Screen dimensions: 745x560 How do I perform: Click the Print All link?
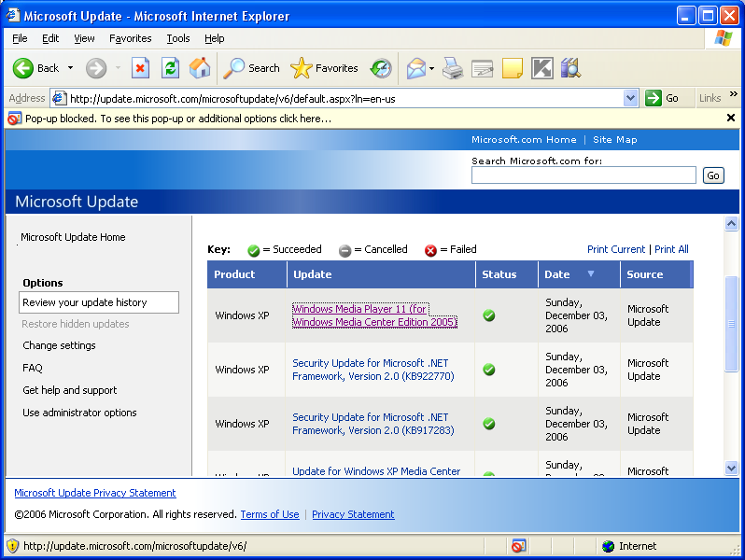tap(671, 249)
